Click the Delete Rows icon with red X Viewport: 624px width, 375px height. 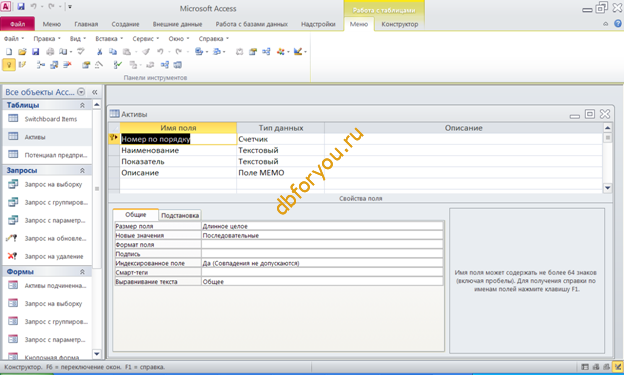(67, 65)
